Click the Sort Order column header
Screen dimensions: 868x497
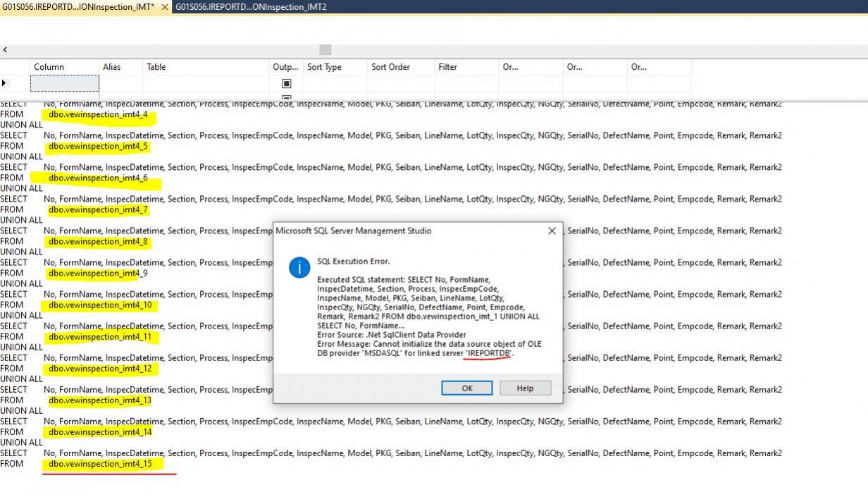[401, 67]
